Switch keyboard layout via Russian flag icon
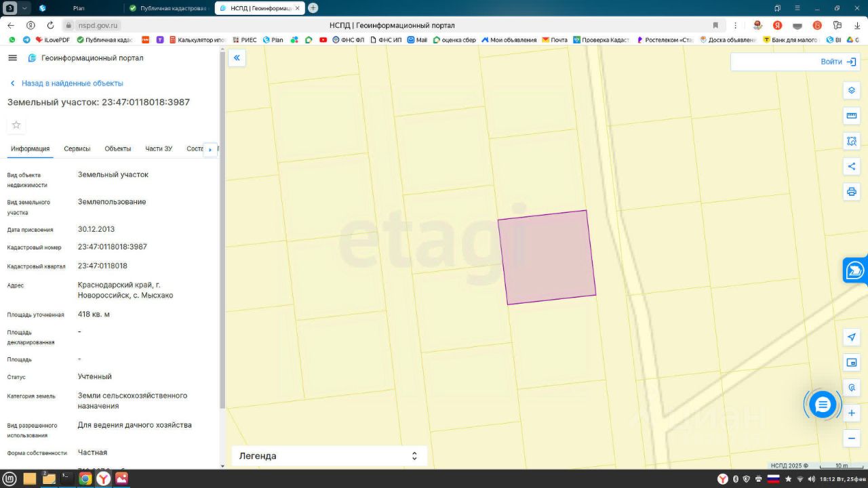The height and width of the screenshot is (488, 868). [x=773, y=479]
